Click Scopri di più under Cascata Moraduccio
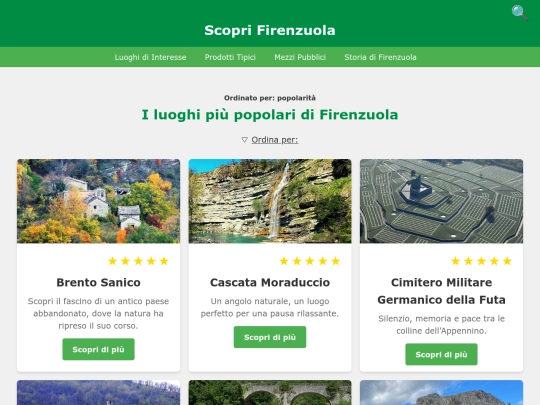 click(x=270, y=337)
